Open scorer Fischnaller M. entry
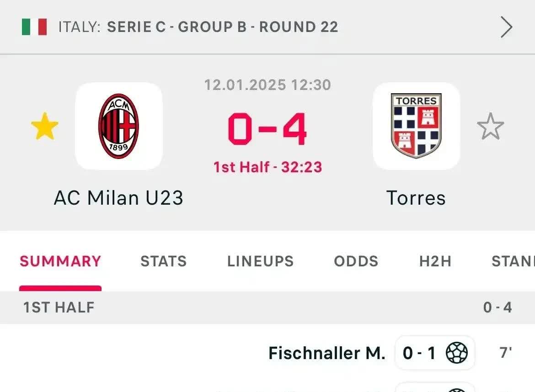This screenshot has width=535, height=392. click(x=327, y=353)
